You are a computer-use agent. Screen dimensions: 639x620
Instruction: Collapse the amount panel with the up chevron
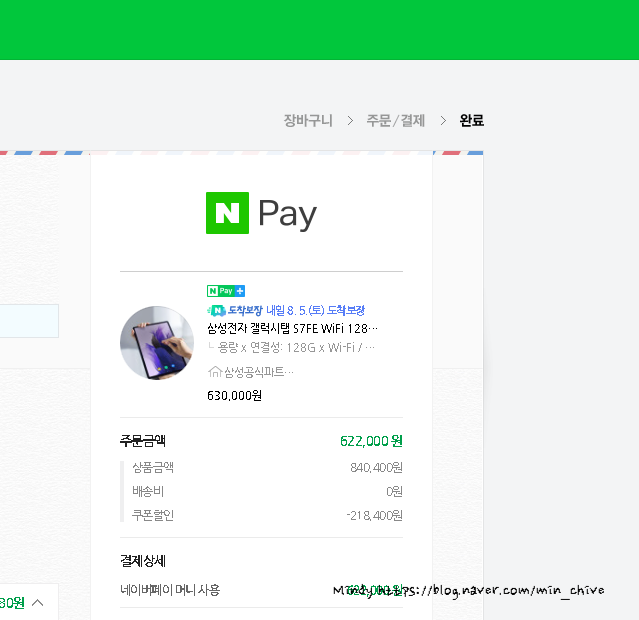tap(37, 602)
